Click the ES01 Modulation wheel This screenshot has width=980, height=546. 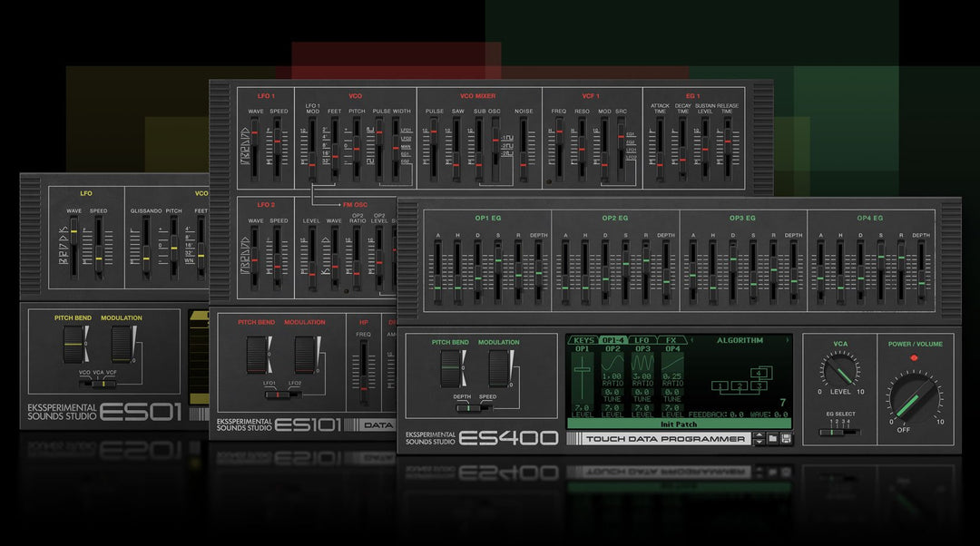[x=123, y=345]
